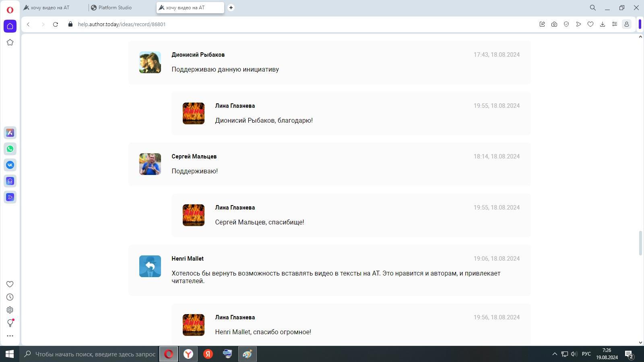Expand the sidebar three-dots menu
Image resolution: width=644 pixels, height=362 pixels.
[10, 336]
